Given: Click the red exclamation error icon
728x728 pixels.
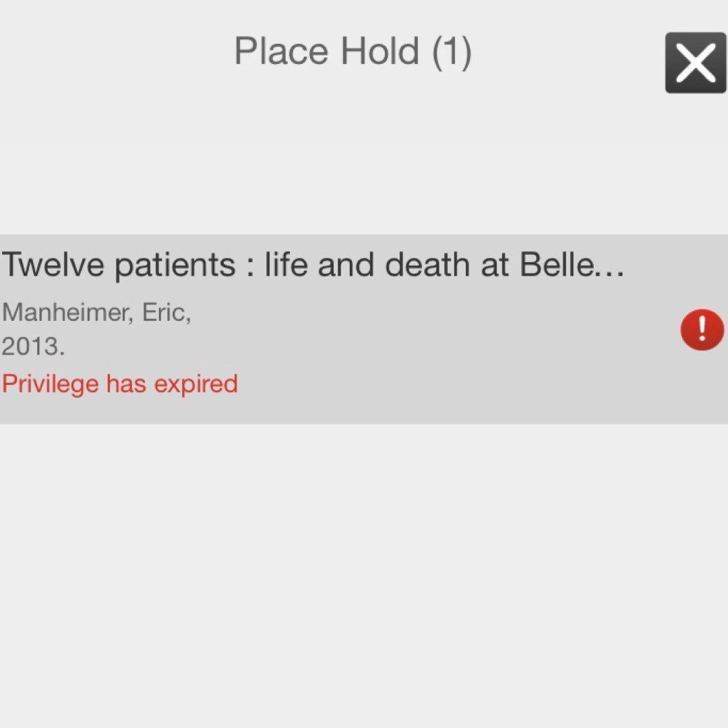Looking at the screenshot, I should [x=702, y=330].
